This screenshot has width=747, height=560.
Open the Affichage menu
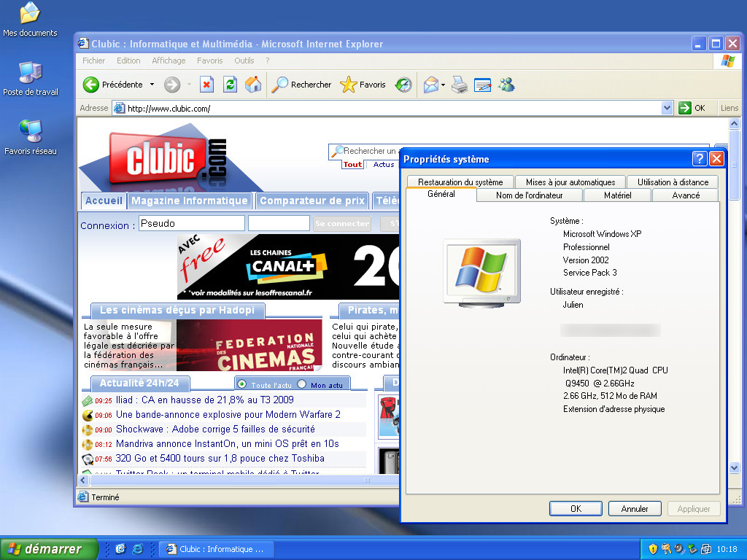coord(169,61)
